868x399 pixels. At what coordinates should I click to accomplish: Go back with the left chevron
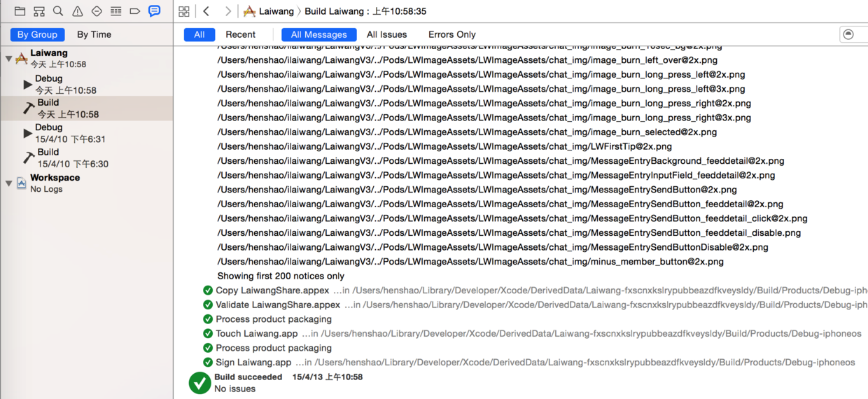(206, 11)
